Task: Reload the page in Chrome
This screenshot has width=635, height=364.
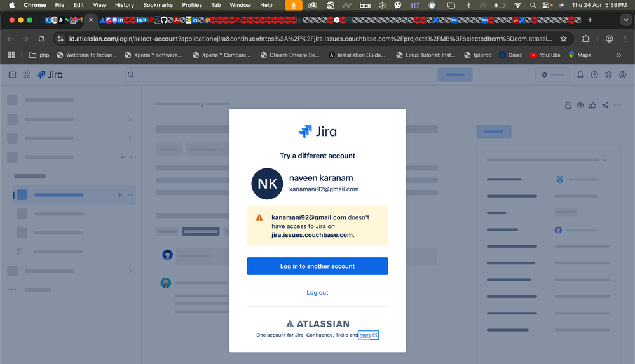Action: [41, 39]
